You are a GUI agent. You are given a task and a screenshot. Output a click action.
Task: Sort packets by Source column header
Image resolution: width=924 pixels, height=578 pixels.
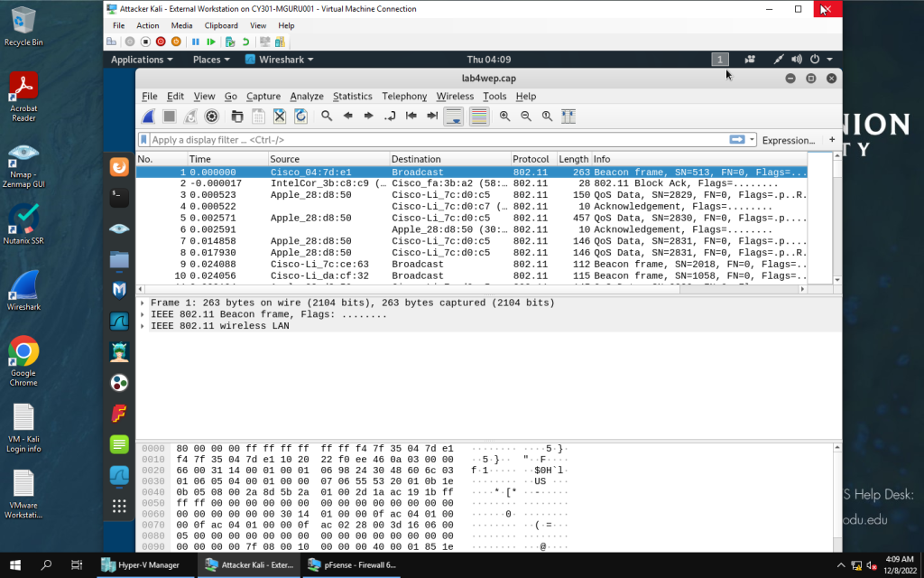tap(328, 159)
